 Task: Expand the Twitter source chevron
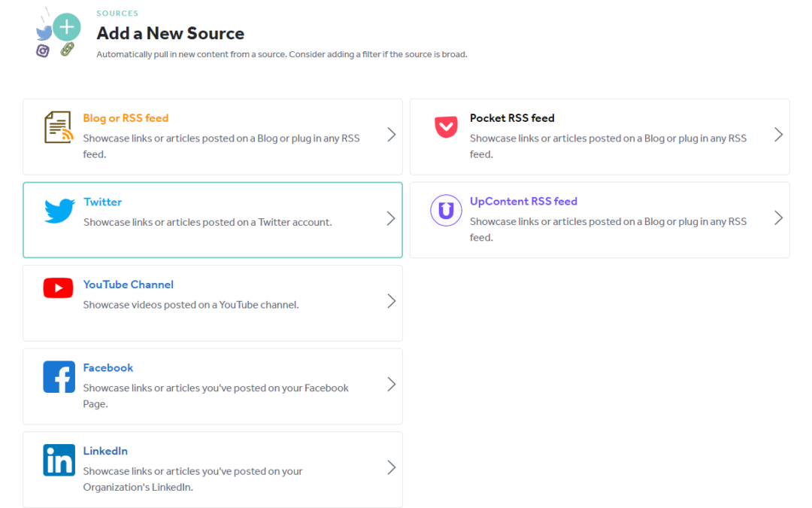tap(391, 218)
